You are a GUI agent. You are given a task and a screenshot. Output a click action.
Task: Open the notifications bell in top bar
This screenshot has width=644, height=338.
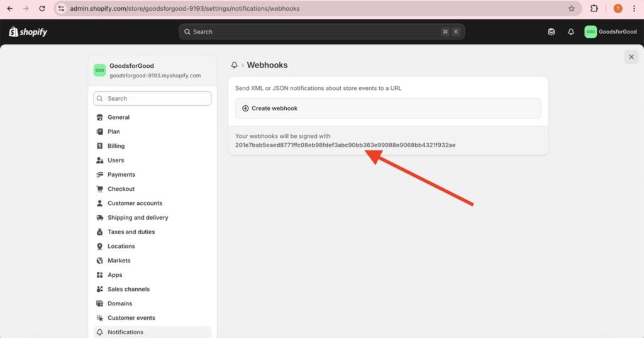point(571,32)
